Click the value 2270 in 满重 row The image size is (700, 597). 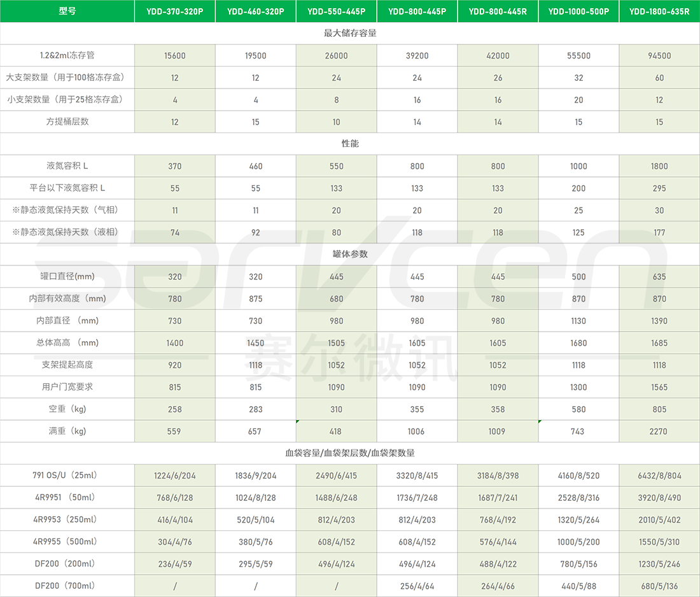[x=659, y=432]
